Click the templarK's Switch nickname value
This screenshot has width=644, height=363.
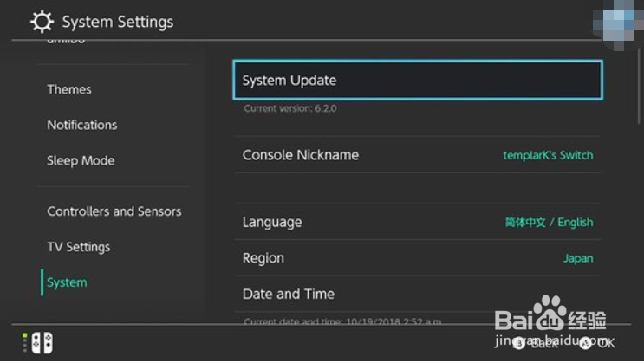tap(548, 155)
